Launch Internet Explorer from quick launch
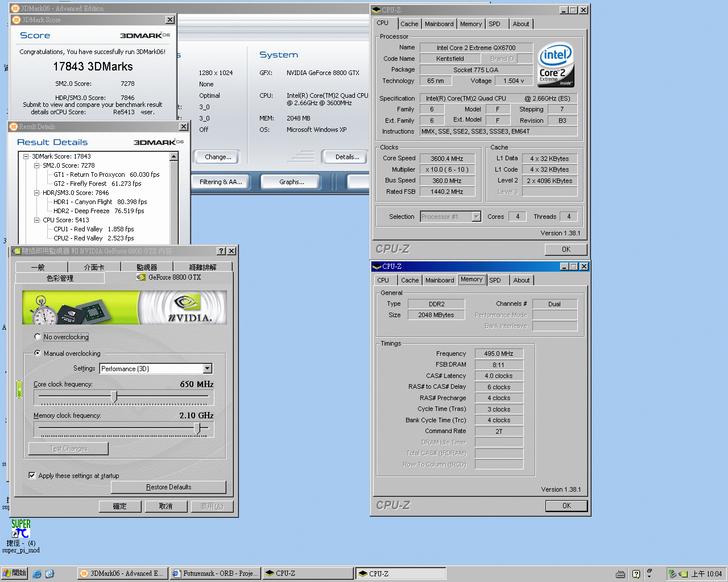 [x=37, y=574]
